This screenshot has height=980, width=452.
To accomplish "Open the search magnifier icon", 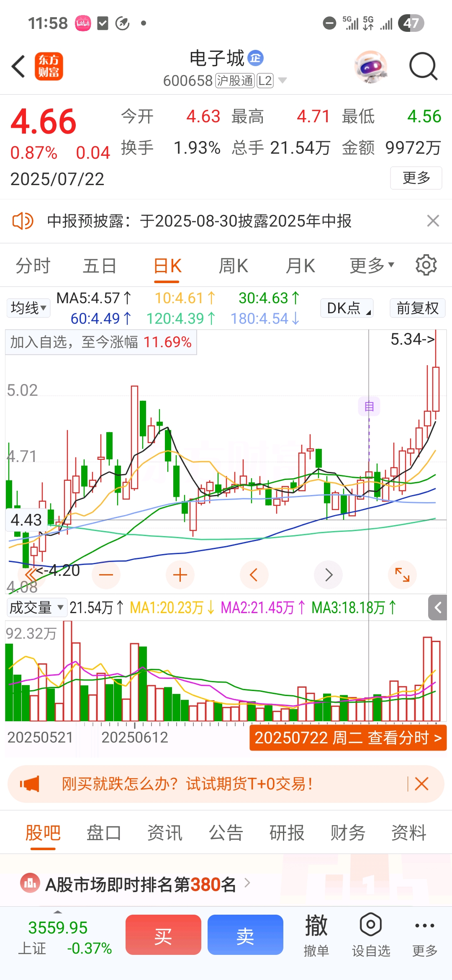I will (x=423, y=66).
